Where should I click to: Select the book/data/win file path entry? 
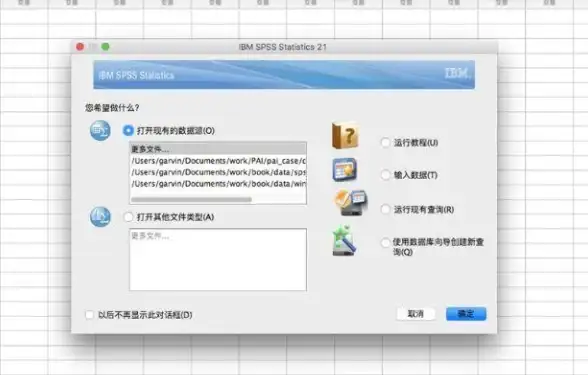(218, 184)
